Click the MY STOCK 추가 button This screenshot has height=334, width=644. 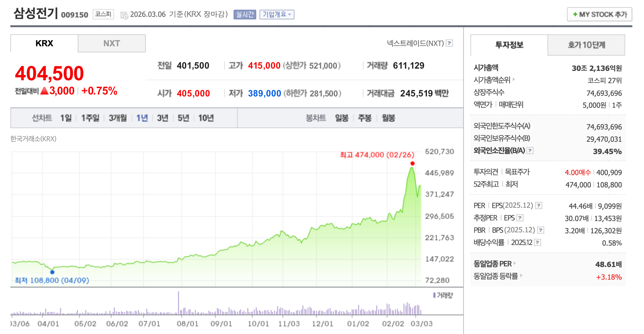pyautogui.click(x=600, y=15)
